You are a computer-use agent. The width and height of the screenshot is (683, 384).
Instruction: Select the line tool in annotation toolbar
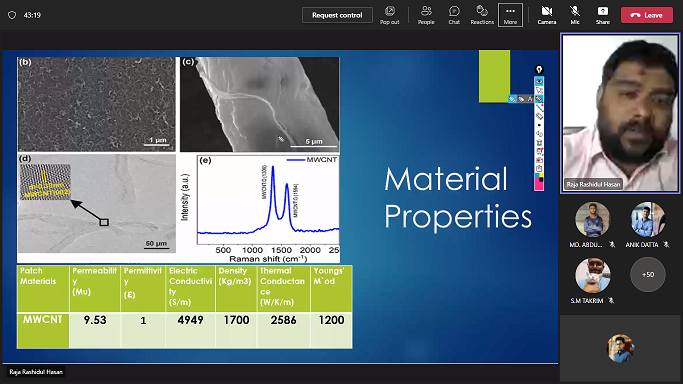click(539, 108)
